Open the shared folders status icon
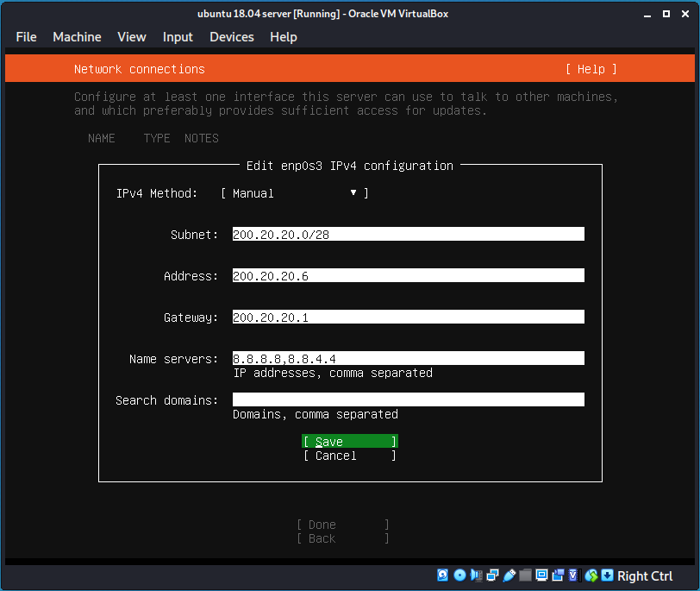Viewport: 700px width, 591px height. click(x=525, y=575)
